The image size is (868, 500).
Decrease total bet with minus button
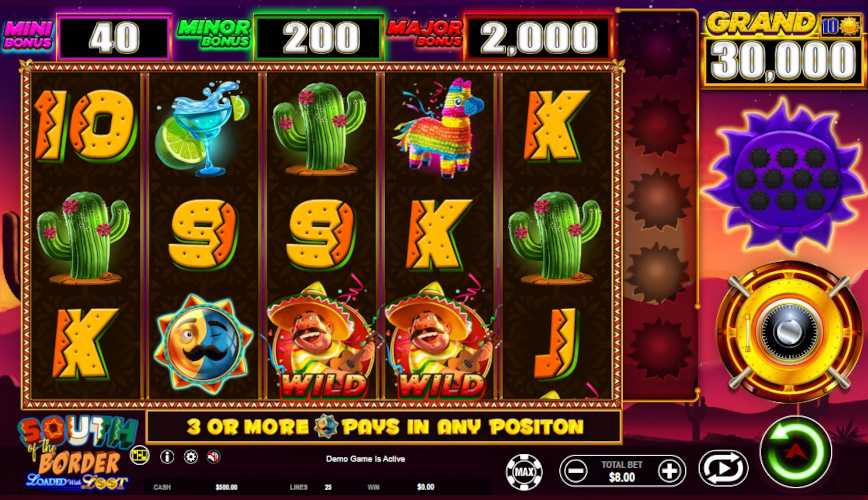point(576,471)
